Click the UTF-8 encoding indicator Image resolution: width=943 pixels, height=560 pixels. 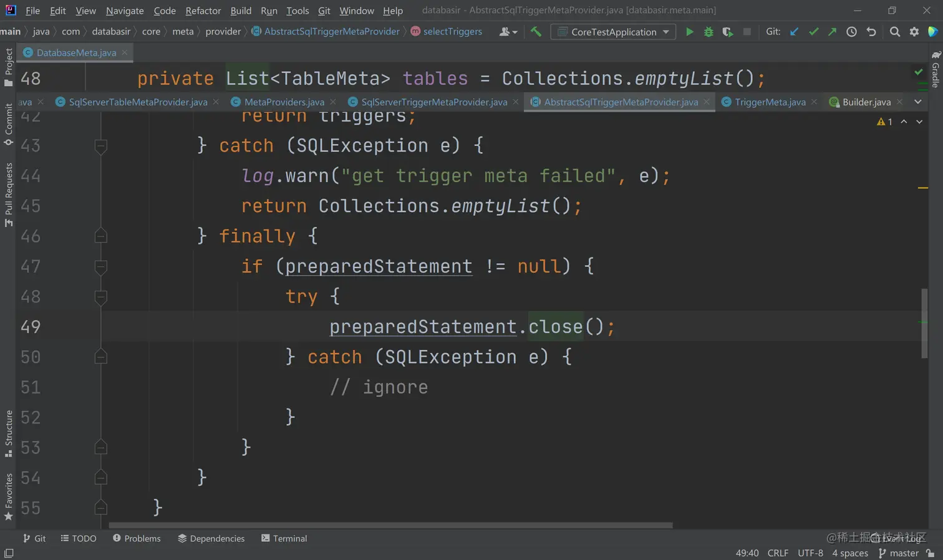[x=810, y=553]
